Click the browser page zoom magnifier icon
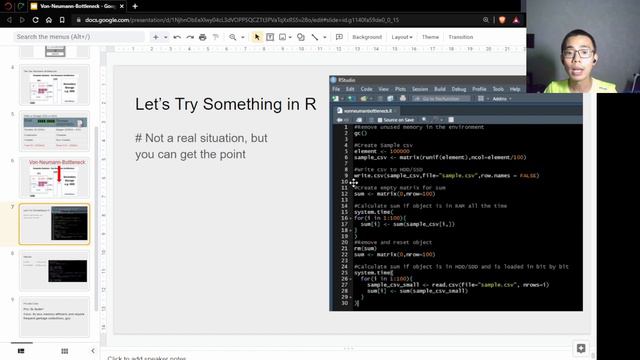The image size is (640, 360). point(486,20)
